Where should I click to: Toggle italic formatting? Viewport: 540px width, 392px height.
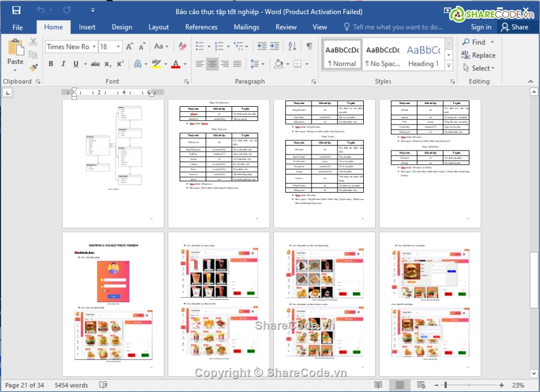63,64
